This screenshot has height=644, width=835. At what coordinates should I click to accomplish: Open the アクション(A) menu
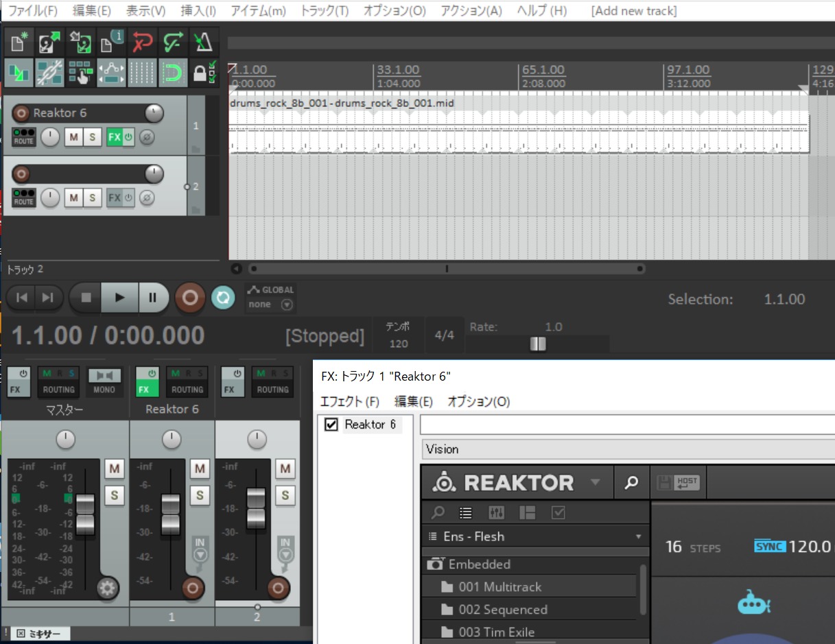pos(471,11)
